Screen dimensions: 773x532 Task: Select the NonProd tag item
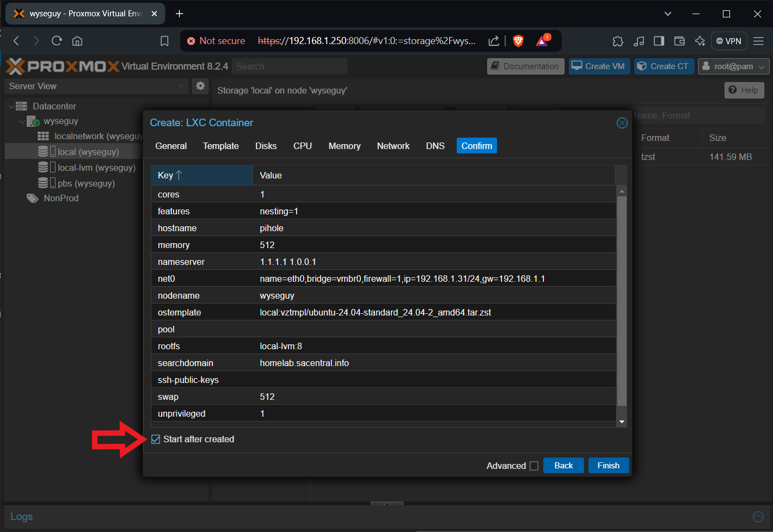pos(61,198)
